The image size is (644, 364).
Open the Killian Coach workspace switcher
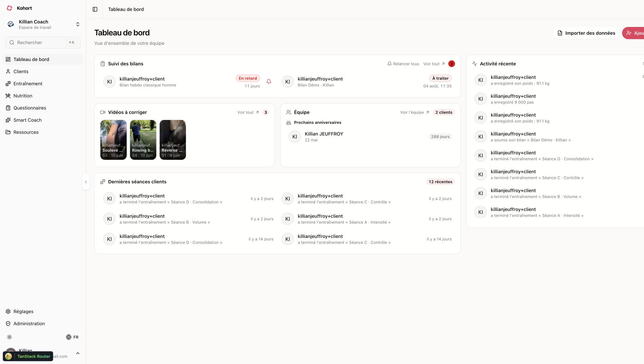coord(43,24)
